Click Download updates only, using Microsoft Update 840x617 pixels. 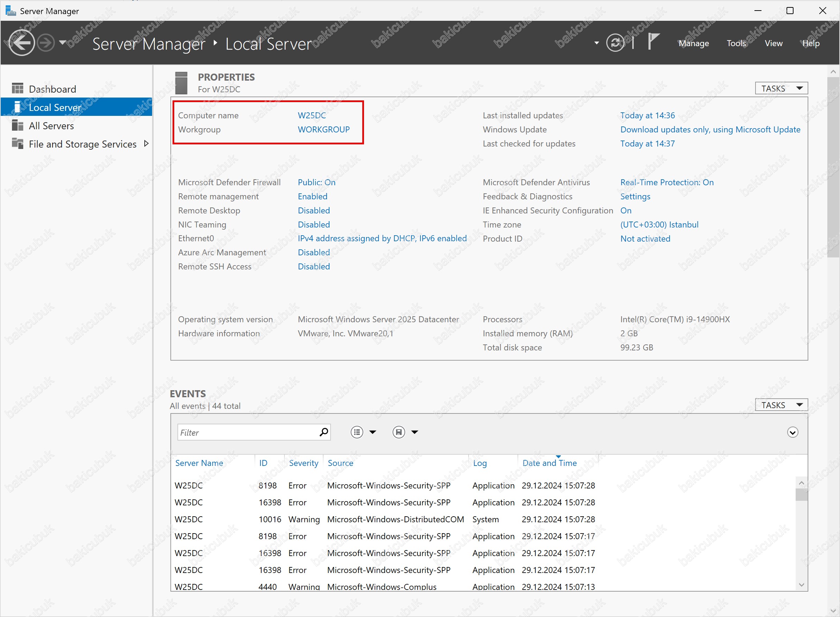pyautogui.click(x=710, y=129)
